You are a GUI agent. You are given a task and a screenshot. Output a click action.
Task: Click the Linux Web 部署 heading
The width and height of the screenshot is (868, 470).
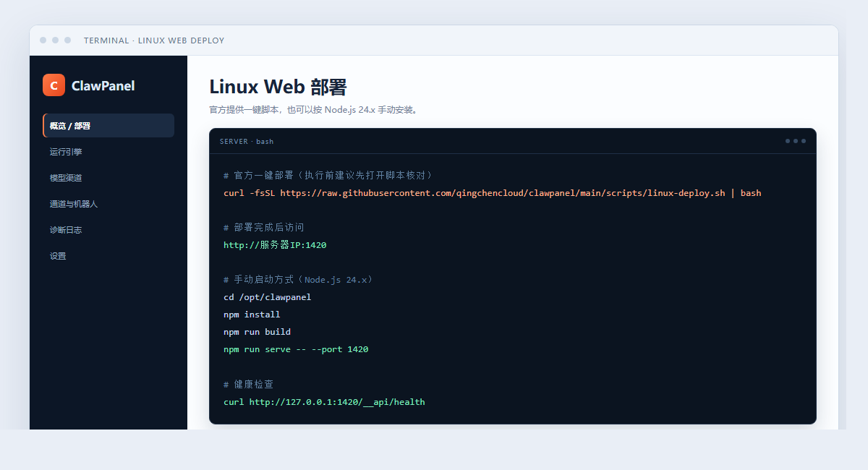(278, 87)
